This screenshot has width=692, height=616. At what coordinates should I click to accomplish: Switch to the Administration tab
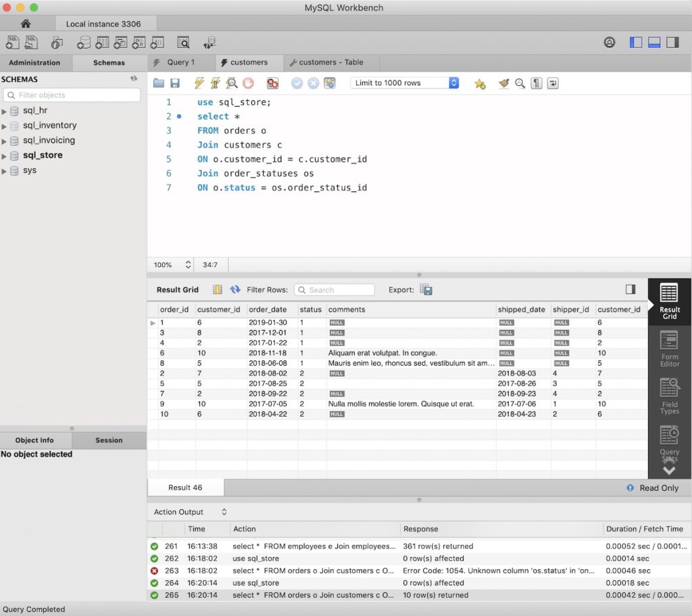(x=34, y=63)
